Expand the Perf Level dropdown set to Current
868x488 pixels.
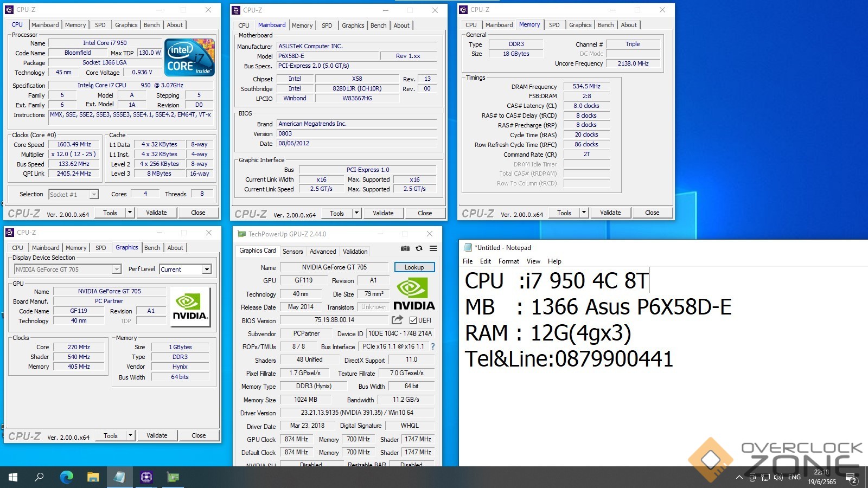[206, 269]
